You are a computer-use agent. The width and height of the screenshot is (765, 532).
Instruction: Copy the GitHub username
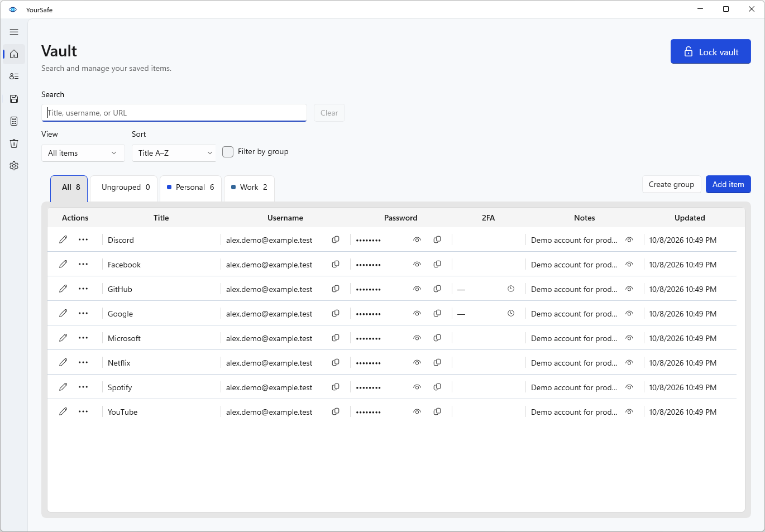pos(336,289)
